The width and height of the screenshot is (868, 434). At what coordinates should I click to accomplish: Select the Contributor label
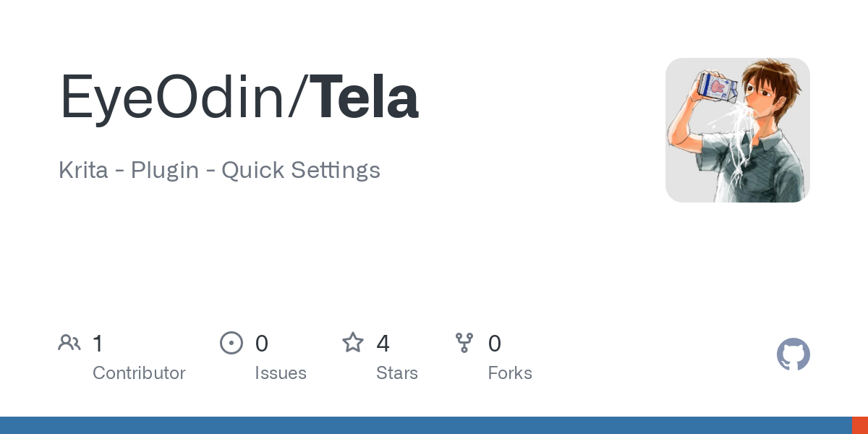pos(139,373)
